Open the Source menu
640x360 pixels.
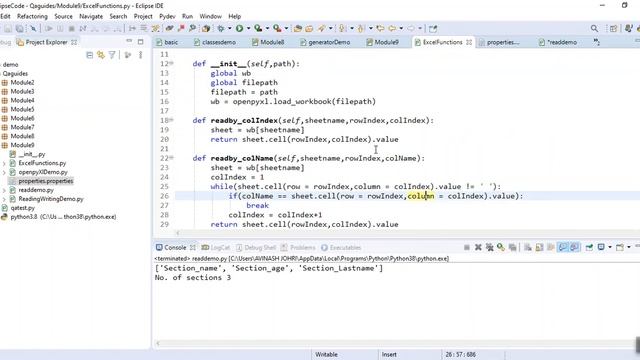(63, 16)
